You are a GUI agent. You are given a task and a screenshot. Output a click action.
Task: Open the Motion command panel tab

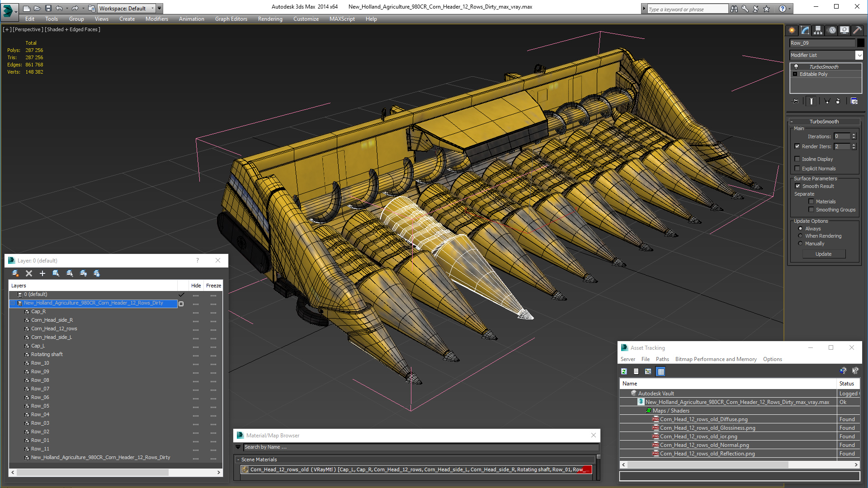click(832, 30)
